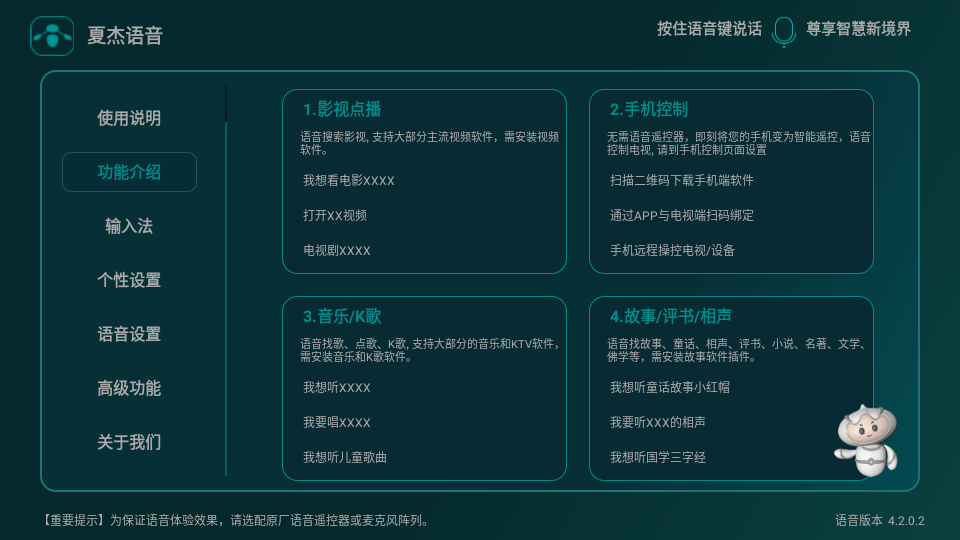Open the 高级功能 menu entry
960x540 pixels.
coord(129,388)
